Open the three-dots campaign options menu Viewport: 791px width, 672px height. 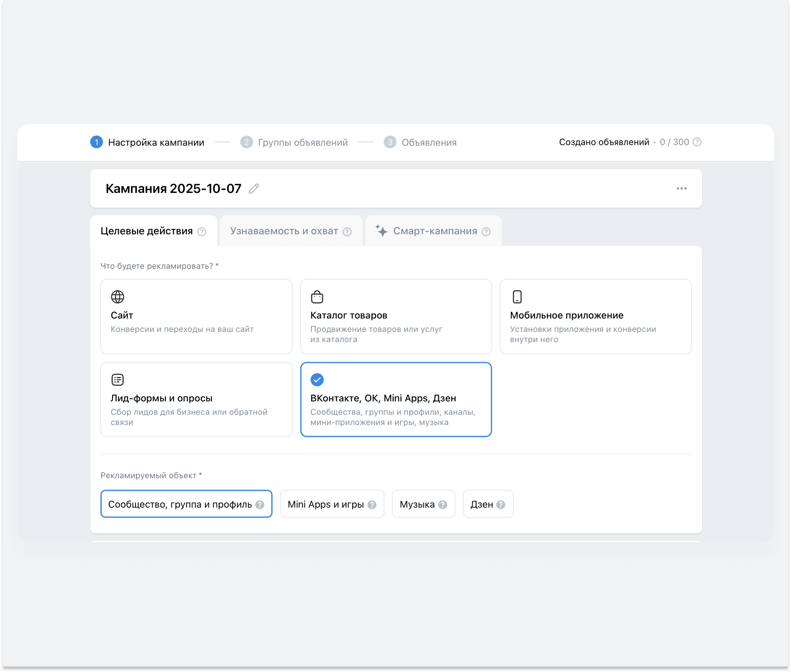(681, 188)
